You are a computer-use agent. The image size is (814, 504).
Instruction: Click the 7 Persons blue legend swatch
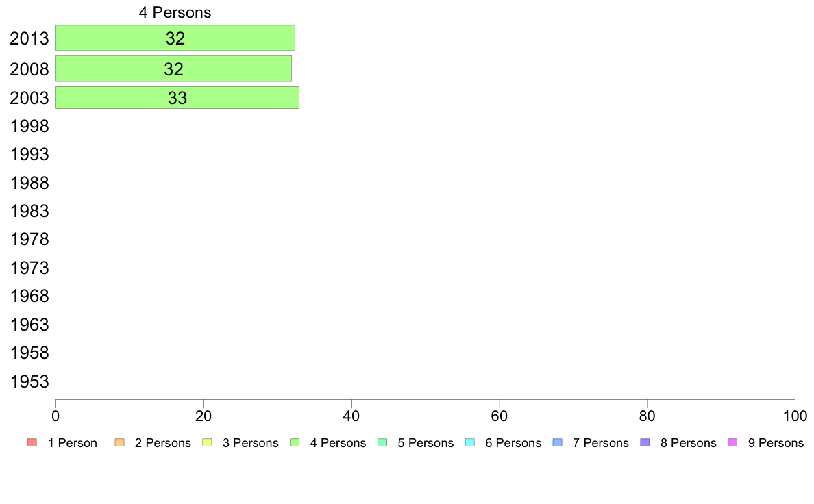click(558, 443)
